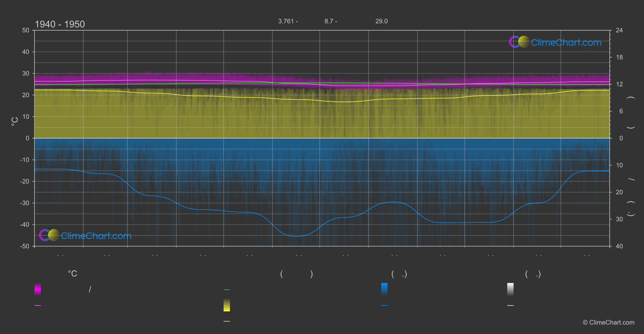Click the ClimeChart.com logo icon bottom left
This screenshot has height=334, width=644.
coord(49,235)
